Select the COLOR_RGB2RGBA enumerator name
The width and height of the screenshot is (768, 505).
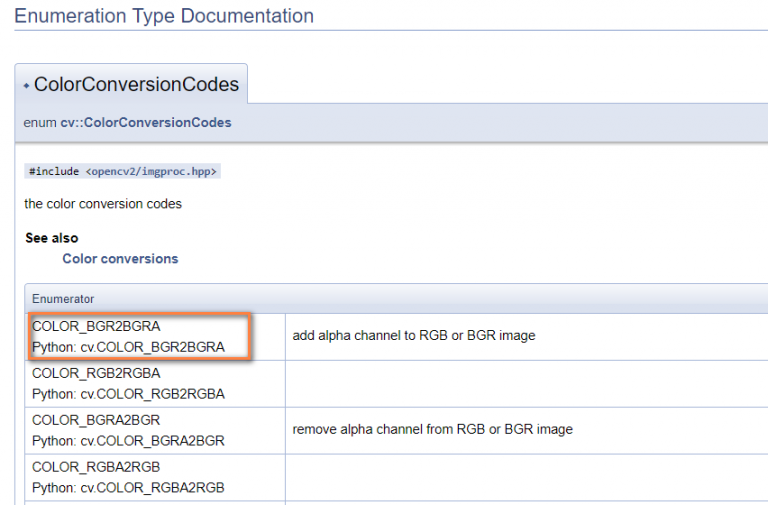coord(96,373)
